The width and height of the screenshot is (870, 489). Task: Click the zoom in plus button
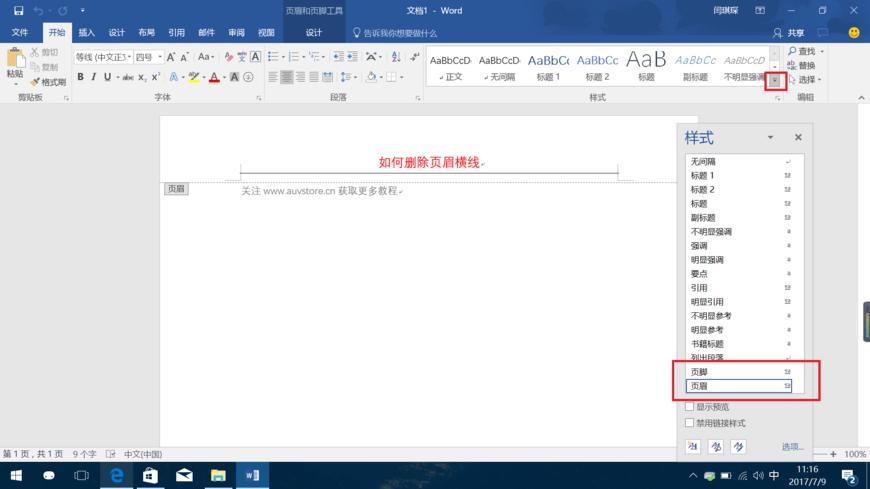pos(833,454)
